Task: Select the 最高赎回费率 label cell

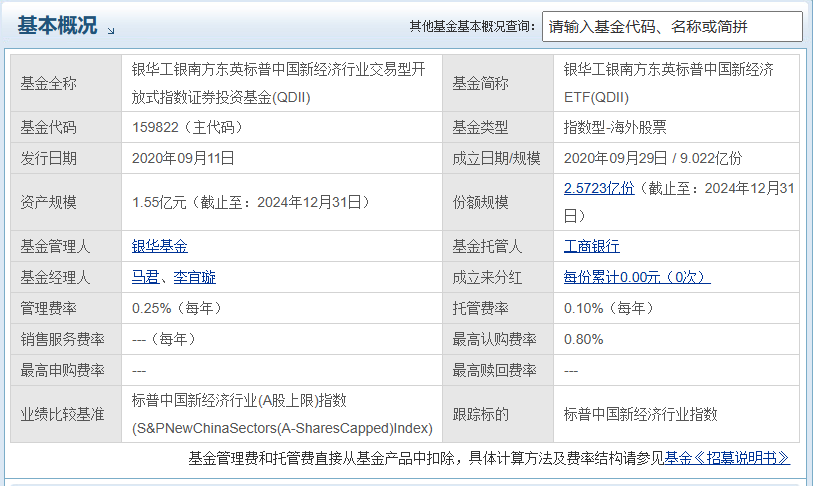Action: click(x=498, y=371)
